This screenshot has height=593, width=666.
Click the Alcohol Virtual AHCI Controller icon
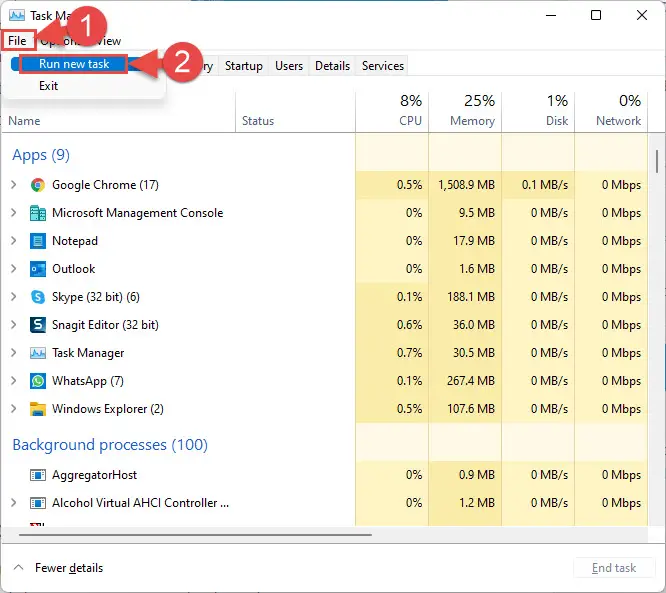point(38,503)
